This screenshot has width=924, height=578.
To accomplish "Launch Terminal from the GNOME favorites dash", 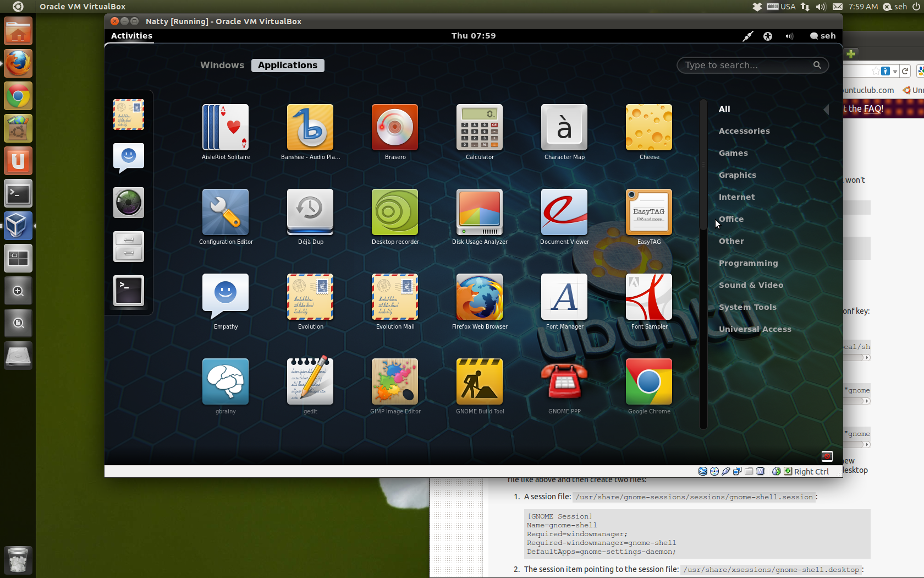I will point(129,291).
